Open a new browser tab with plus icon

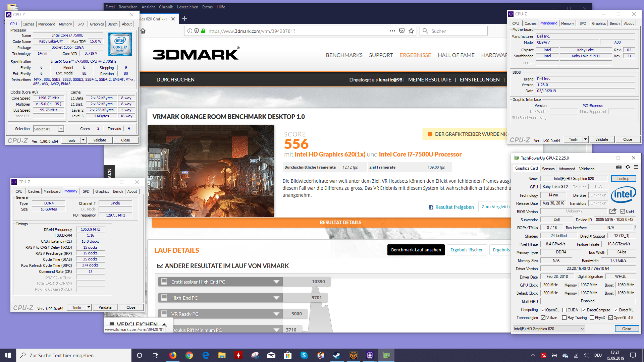(184, 19)
